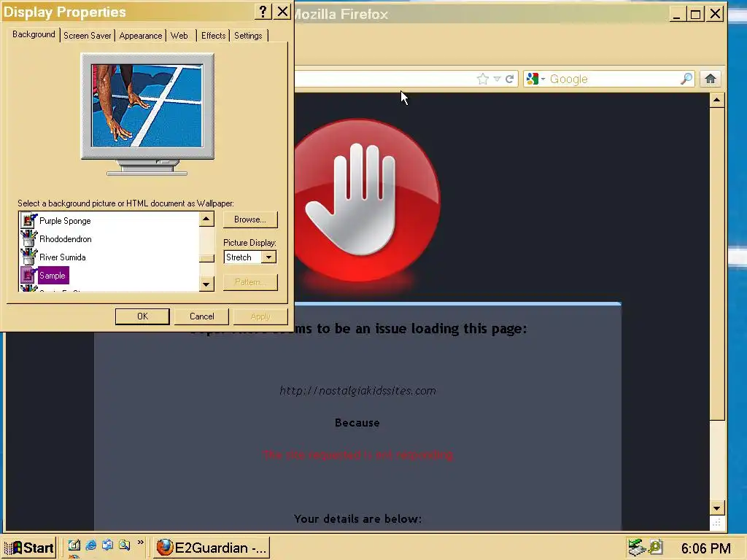Bookmark page with Firefox star icon
The height and width of the screenshot is (560, 747).
(483, 79)
